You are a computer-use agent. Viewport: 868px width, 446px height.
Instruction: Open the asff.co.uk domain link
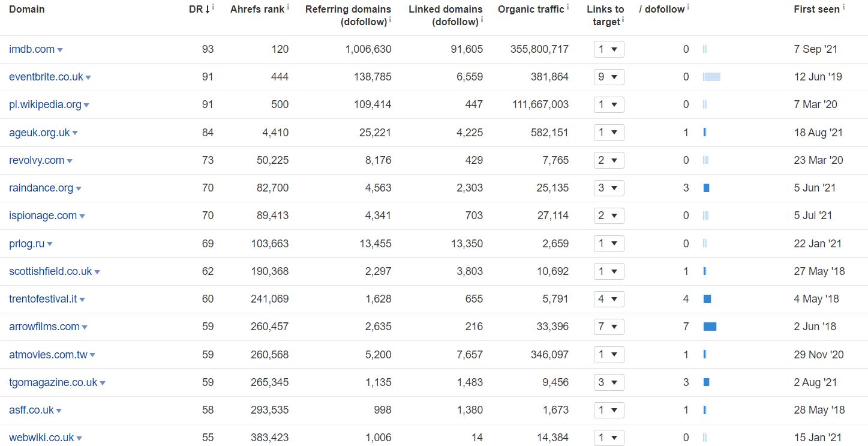pos(31,410)
